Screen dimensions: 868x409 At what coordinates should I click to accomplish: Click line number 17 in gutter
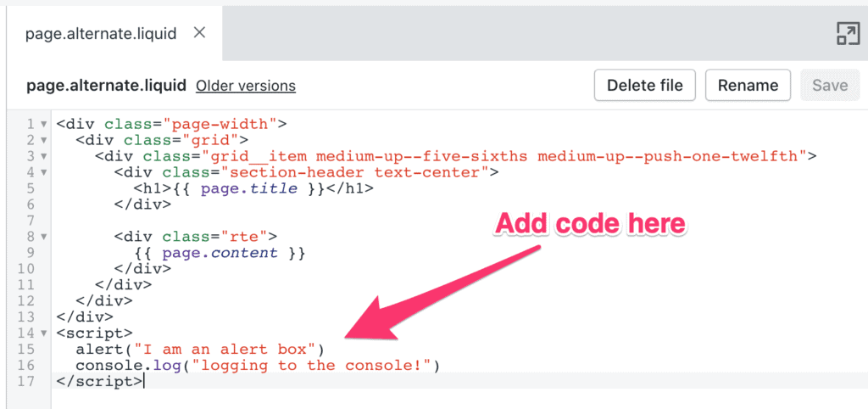coord(25,382)
